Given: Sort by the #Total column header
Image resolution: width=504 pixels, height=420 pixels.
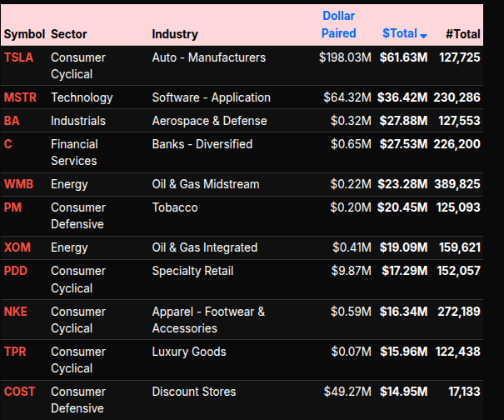Looking at the screenshot, I should [462, 34].
